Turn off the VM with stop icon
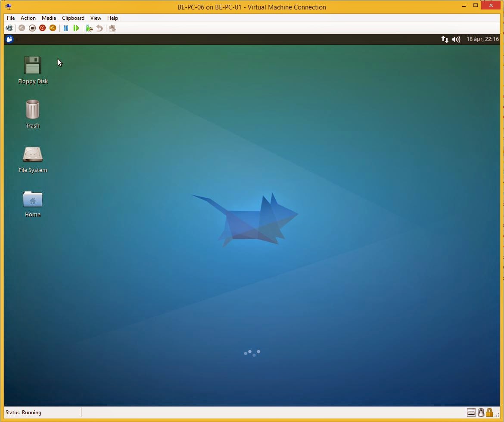The width and height of the screenshot is (504, 422). (32, 28)
